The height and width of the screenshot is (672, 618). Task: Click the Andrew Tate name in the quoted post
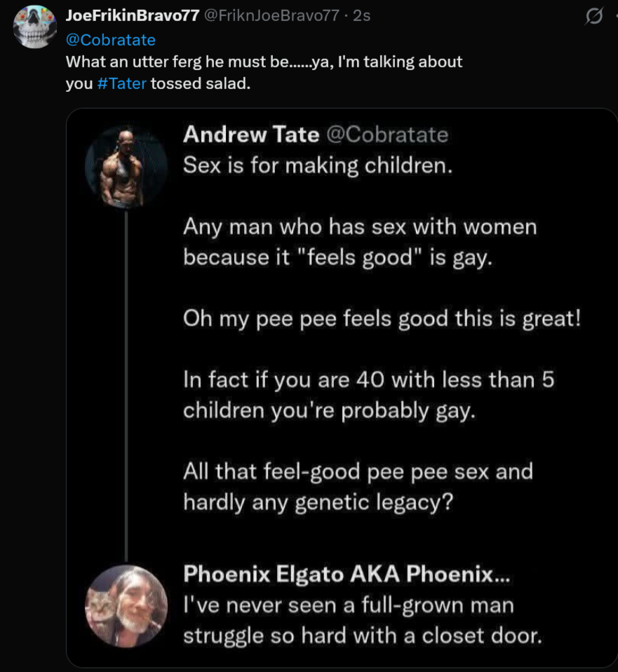point(250,134)
